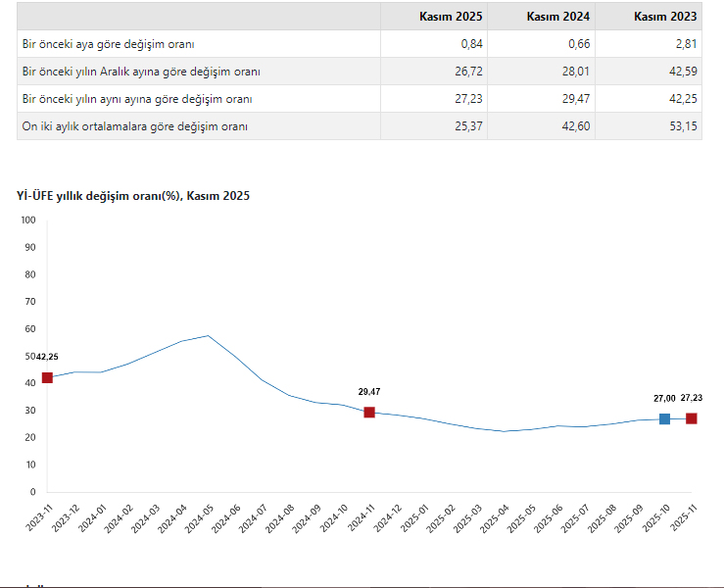Click the red marker labeled 27,23
This screenshot has height=588, width=724.
[692, 418]
